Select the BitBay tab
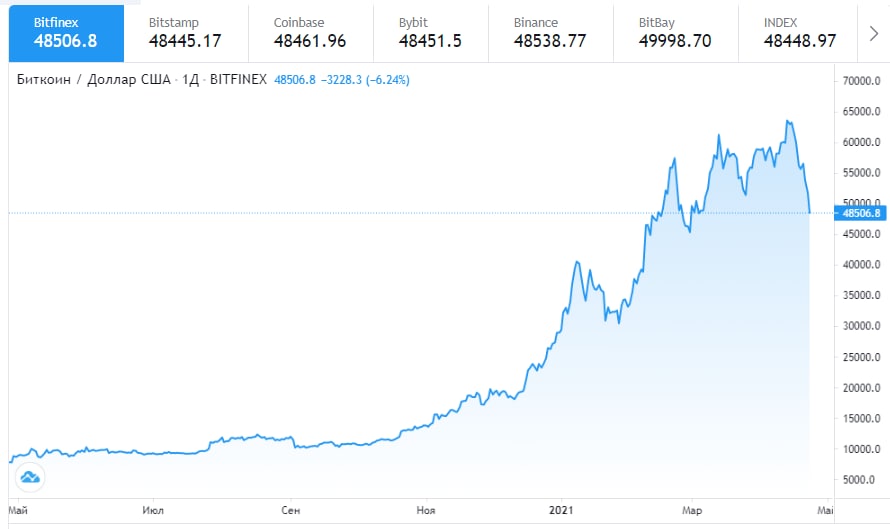 (674, 33)
